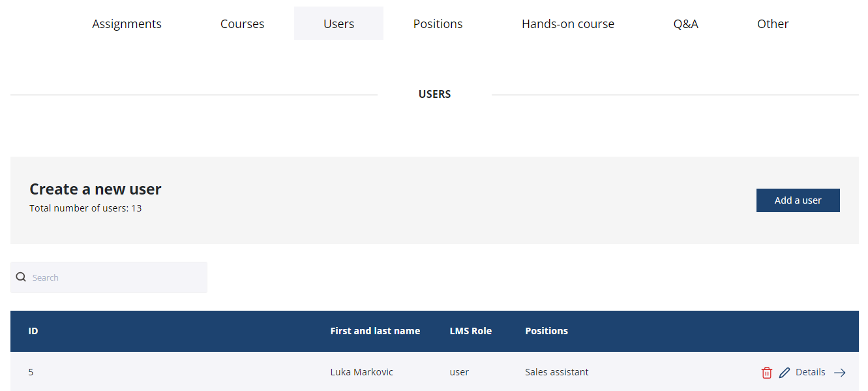This screenshot has width=868, height=391.
Task: Open the Assignments tab
Action: [127, 24]
